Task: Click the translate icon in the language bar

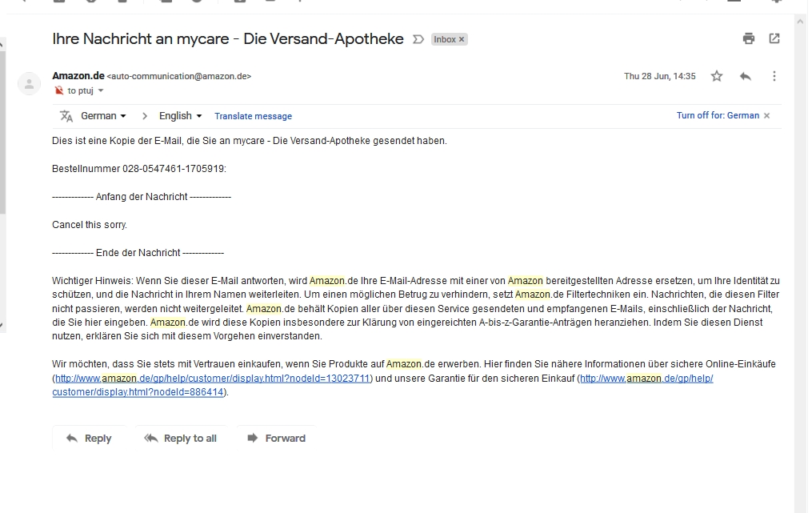Action: click(66, 116)
